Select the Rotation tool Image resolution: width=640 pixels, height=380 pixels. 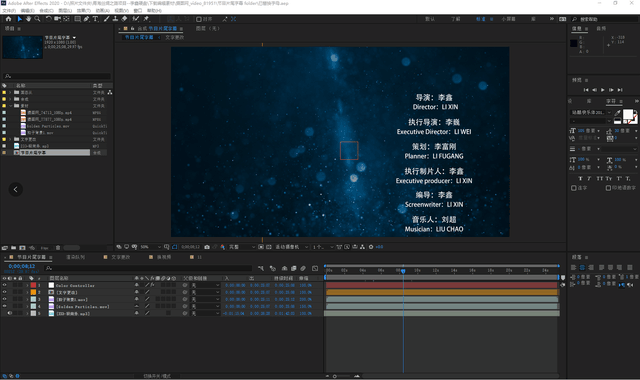point(49,19)
